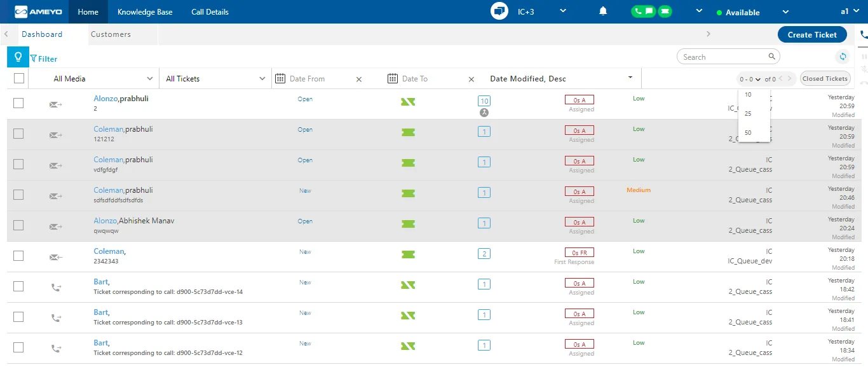Refresh the ticket list
The width and height of the screenshot is (868, 369).
point(843,57)
